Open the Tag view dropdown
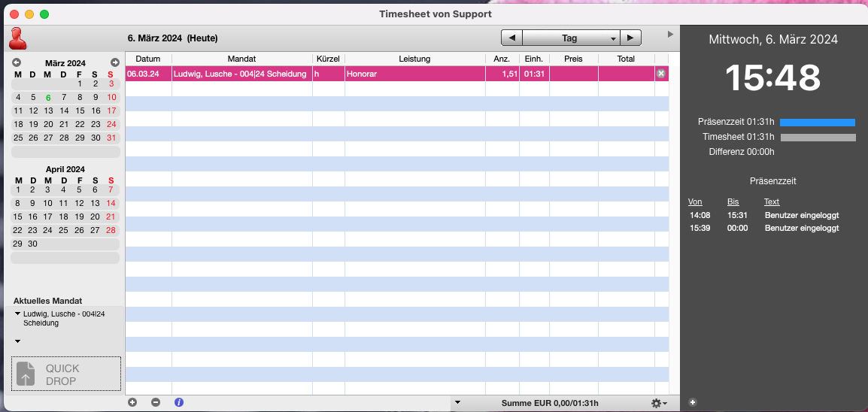Screen dimensions: 868x412 point(571,38)
